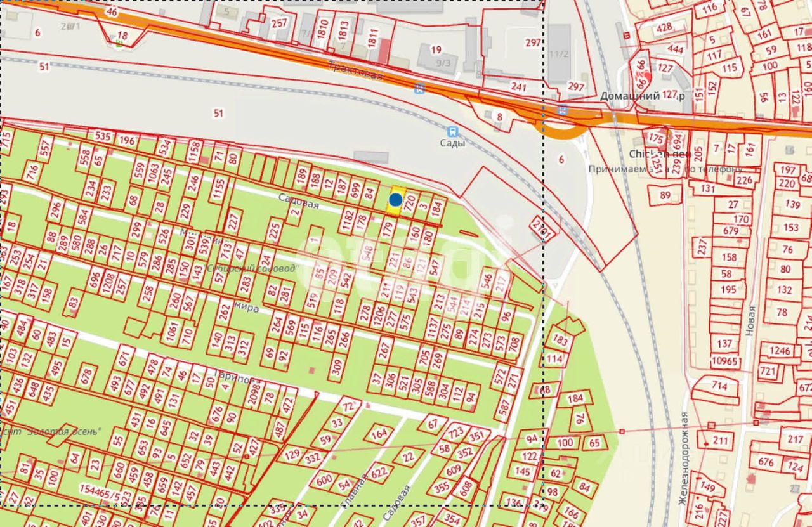Click the мира street label

tap(247, 308)
